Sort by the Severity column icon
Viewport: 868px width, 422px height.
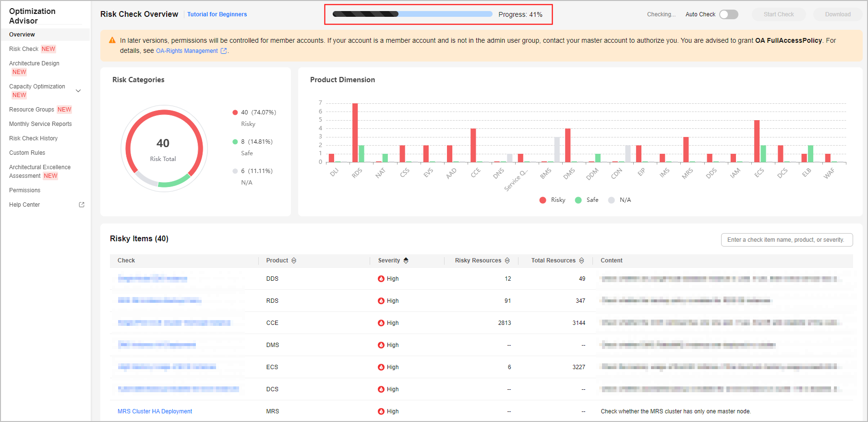(406, 261)
